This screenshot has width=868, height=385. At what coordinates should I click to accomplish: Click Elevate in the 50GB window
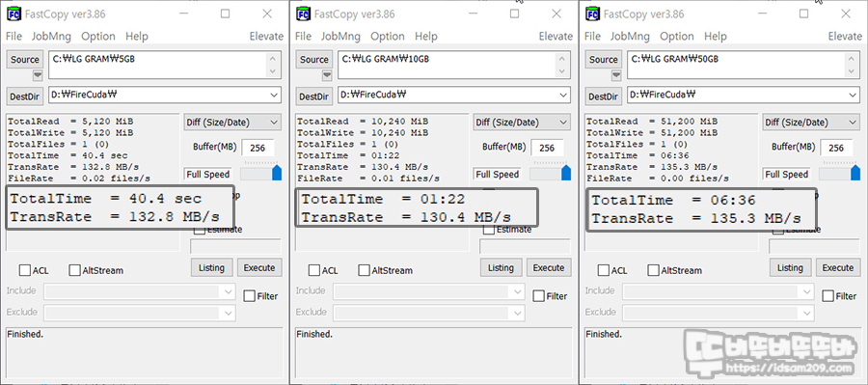pos(845,37)
